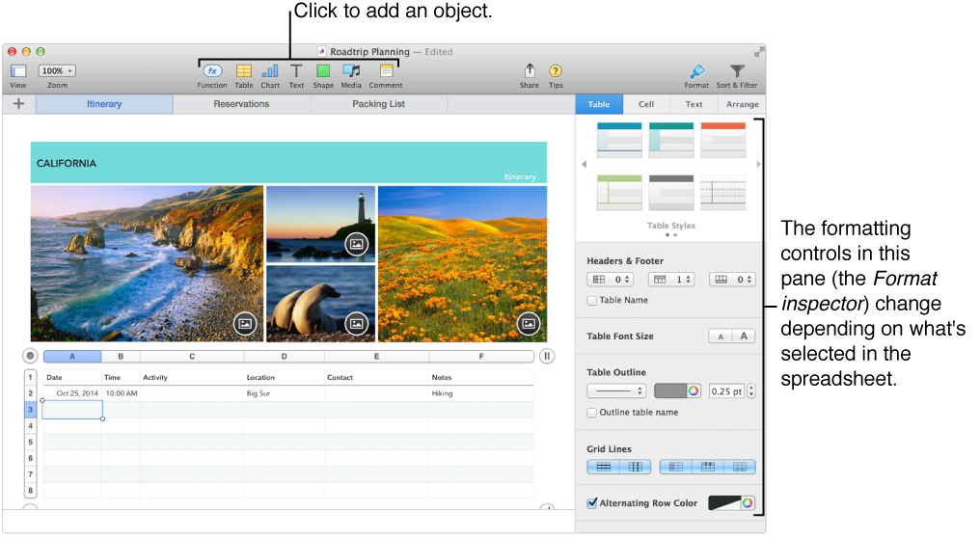Open the Chart tool
The height and width of the screenshot is (538, 980).
[270, 71]
